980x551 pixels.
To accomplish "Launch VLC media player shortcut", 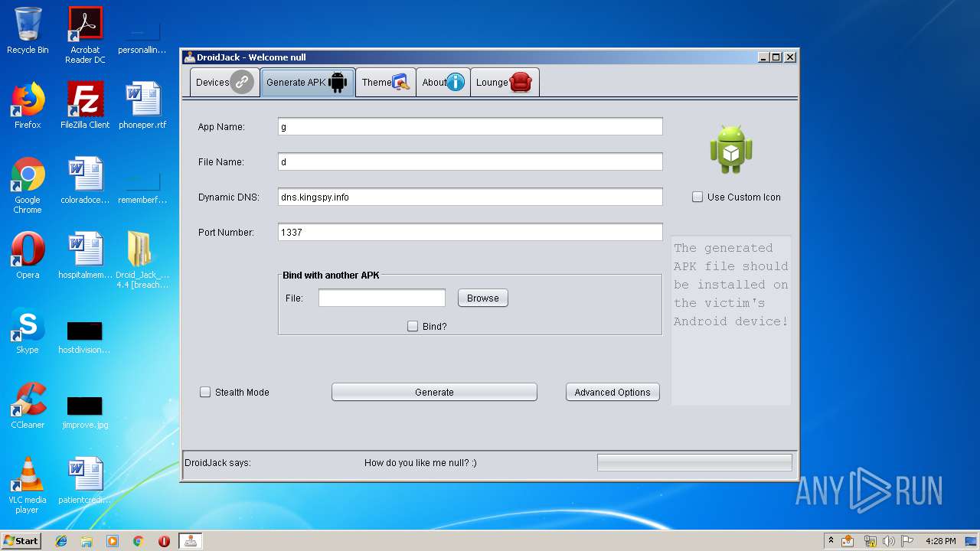I will pyautogui.click(x=28, y=485).
